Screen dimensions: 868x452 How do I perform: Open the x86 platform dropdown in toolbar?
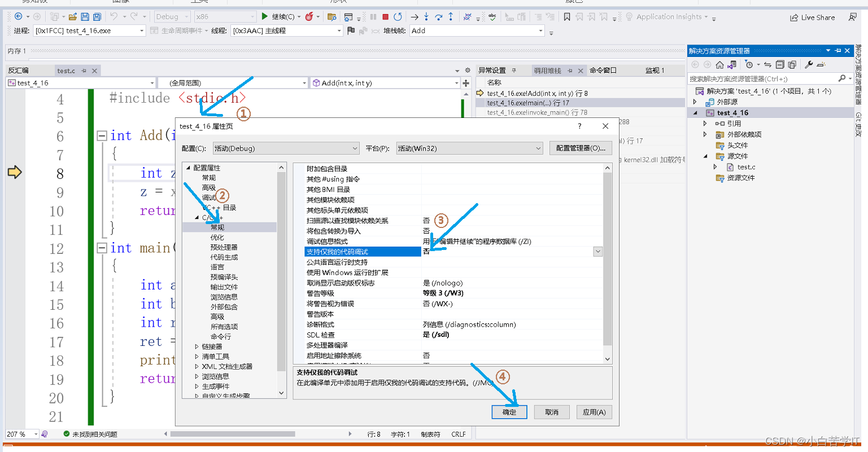tap(225, 17)
